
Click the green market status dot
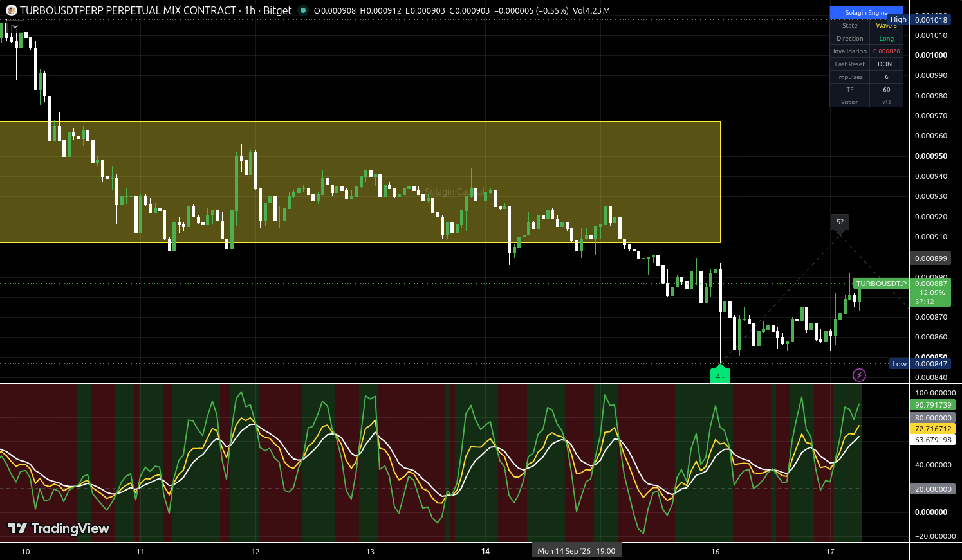coord(303,10)
